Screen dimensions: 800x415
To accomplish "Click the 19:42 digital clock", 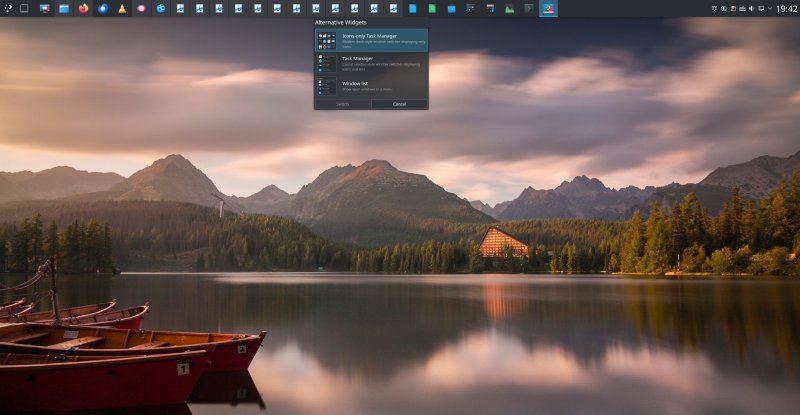I will pyautogui.click(x=786, y=8).
